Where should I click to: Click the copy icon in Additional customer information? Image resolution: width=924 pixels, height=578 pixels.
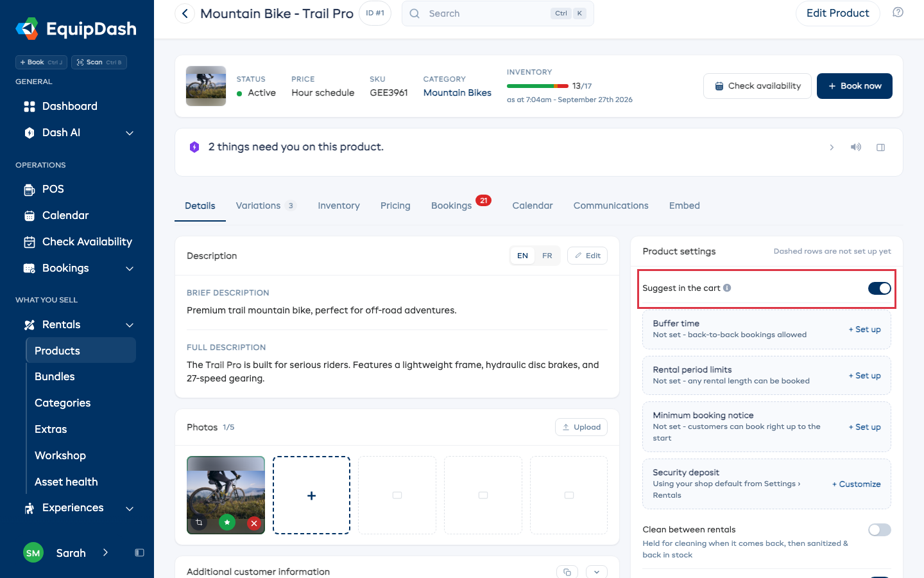pos(567,572)
